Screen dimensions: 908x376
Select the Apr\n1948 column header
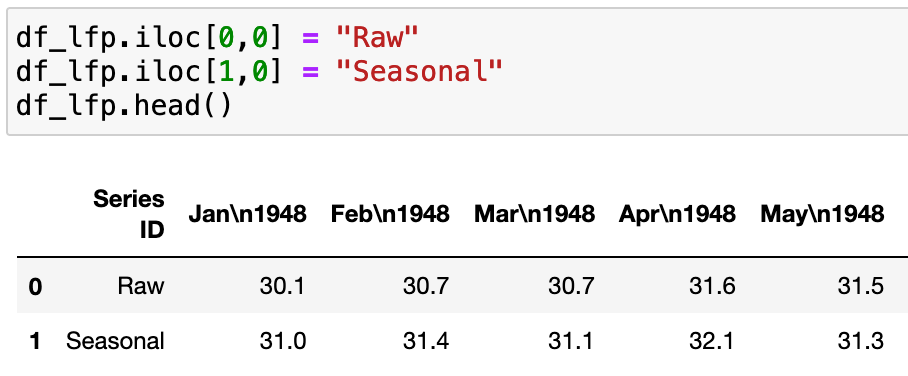(677, 214)
